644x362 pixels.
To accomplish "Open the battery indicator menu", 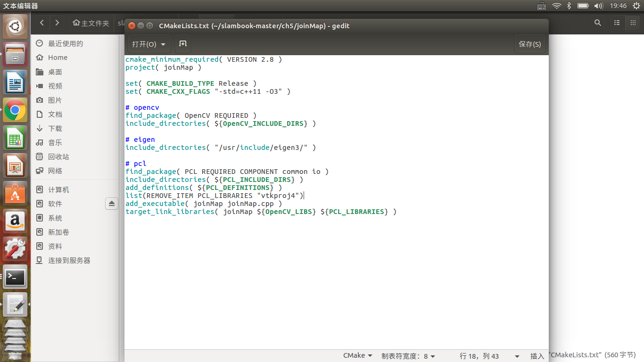I will pos(583,6).
